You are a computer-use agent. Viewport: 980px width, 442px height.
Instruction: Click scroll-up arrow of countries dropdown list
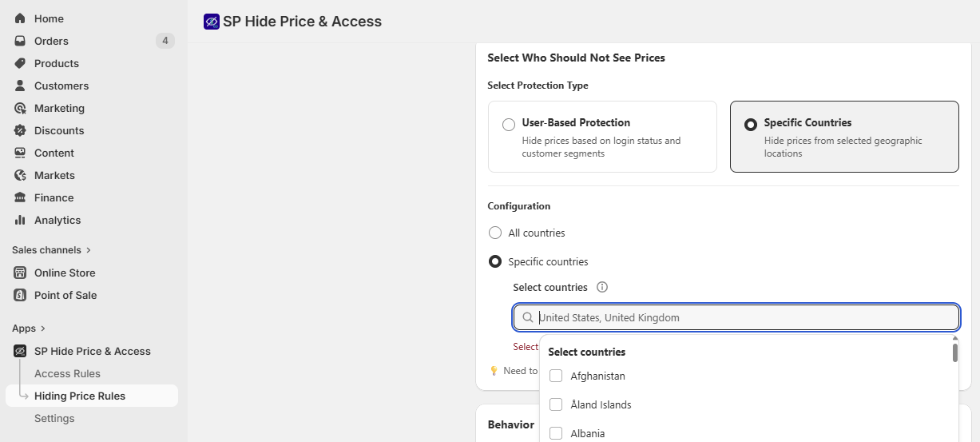point(954,339)
